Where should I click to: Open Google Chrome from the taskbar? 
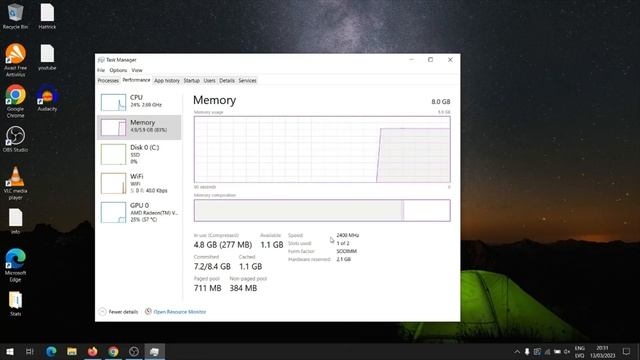coord(113,351)
